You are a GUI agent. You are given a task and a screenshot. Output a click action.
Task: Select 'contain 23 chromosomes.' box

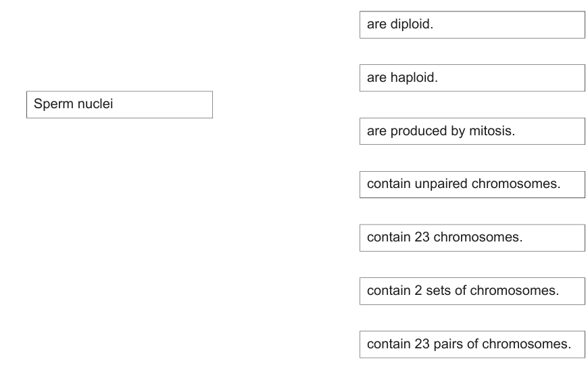click(472, 237)
